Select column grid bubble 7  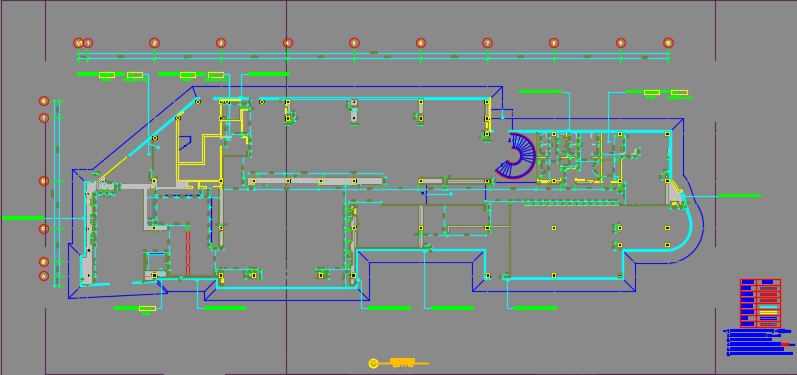coord(487,43)
